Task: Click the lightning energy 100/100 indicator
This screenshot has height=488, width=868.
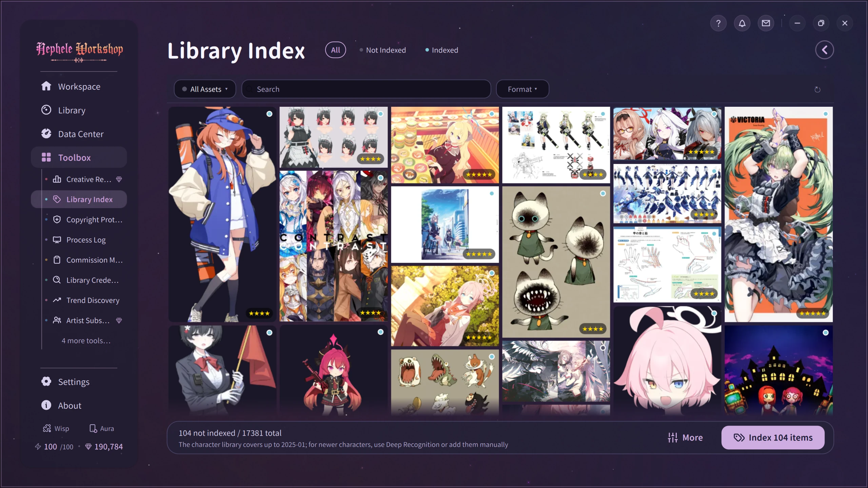Action: [x=54, y=447]
